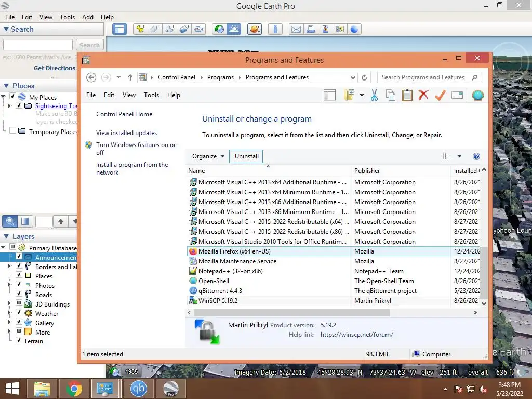Open Google Earth Tools menu

click(67, 17)
